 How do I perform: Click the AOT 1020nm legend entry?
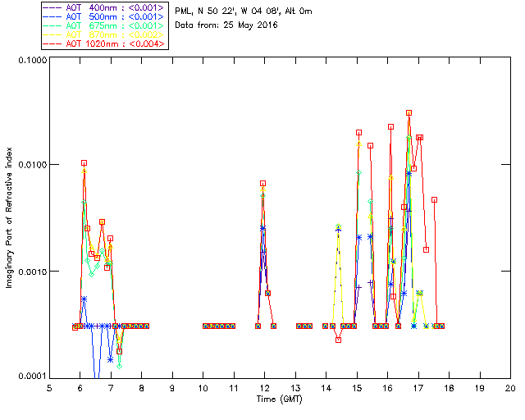(105, 43)
